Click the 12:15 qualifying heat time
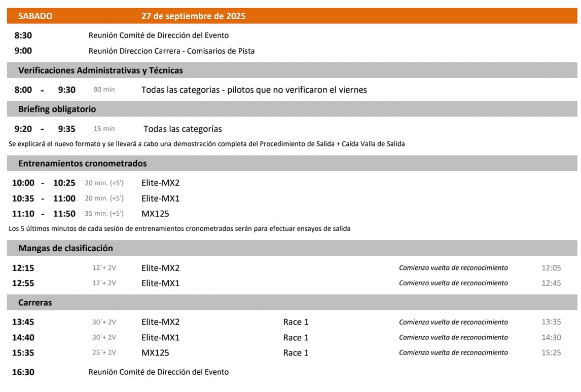The width and height of the screenshot is (581, 392). [23, 268]
